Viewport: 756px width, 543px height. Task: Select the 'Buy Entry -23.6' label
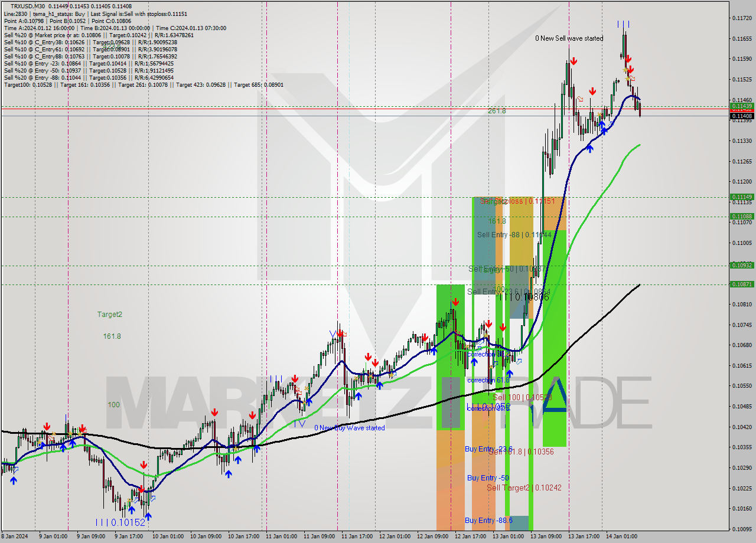click(x=489, y=449)
